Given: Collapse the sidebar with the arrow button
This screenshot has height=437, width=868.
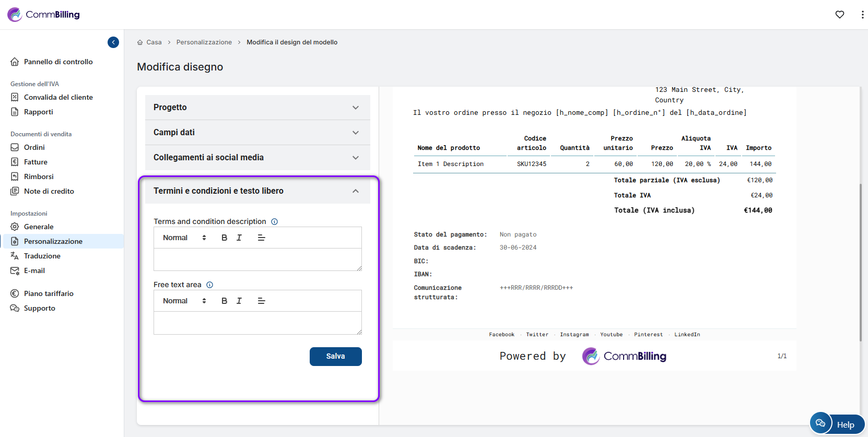Looking at the screenshot, I should tap(113, 42).
